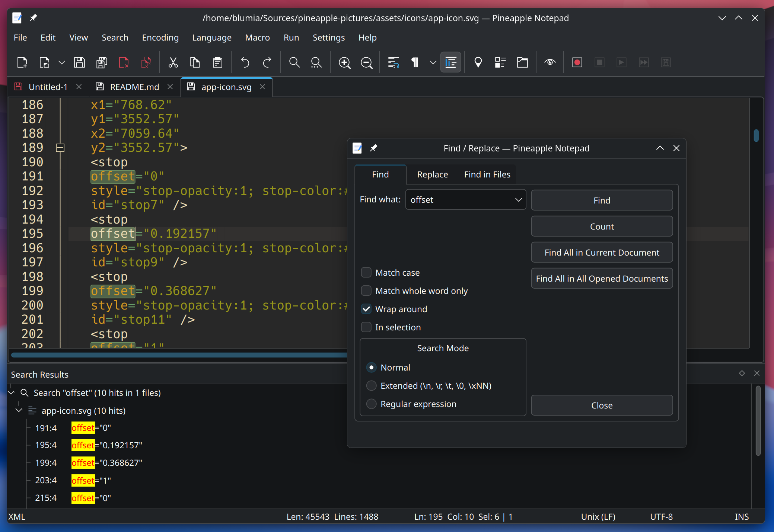Click the Copy toolbar icon
Screen dimensions: 774x532
tap(195, 62)
